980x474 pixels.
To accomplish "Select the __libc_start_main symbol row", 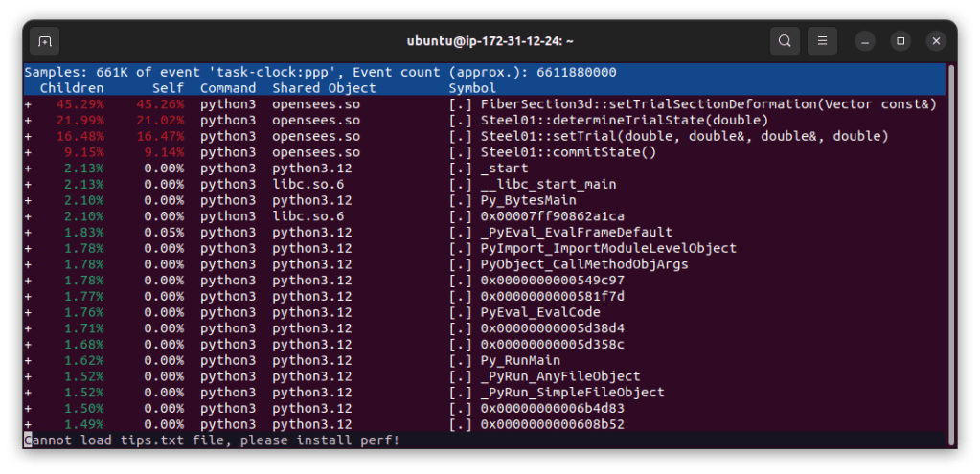I will coord(548,184).
